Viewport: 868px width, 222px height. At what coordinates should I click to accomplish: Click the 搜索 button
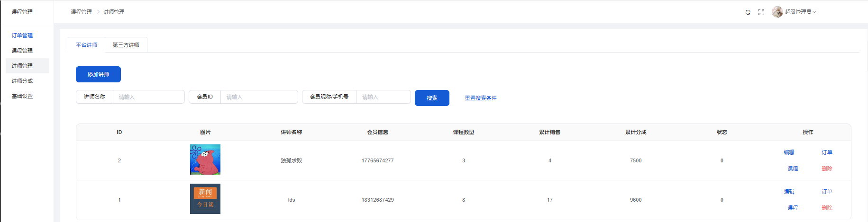(x=431, y=98)
